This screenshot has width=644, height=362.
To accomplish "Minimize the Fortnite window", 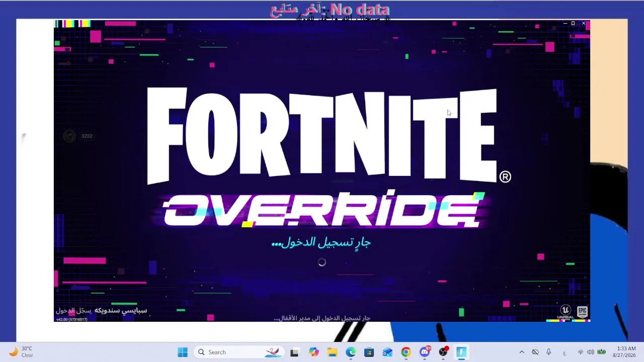I will 566,23.
